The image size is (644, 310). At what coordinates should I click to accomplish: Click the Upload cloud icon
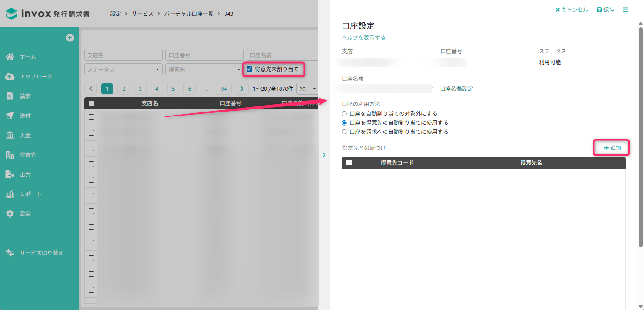pyautogui.click(x=10, y=76)
